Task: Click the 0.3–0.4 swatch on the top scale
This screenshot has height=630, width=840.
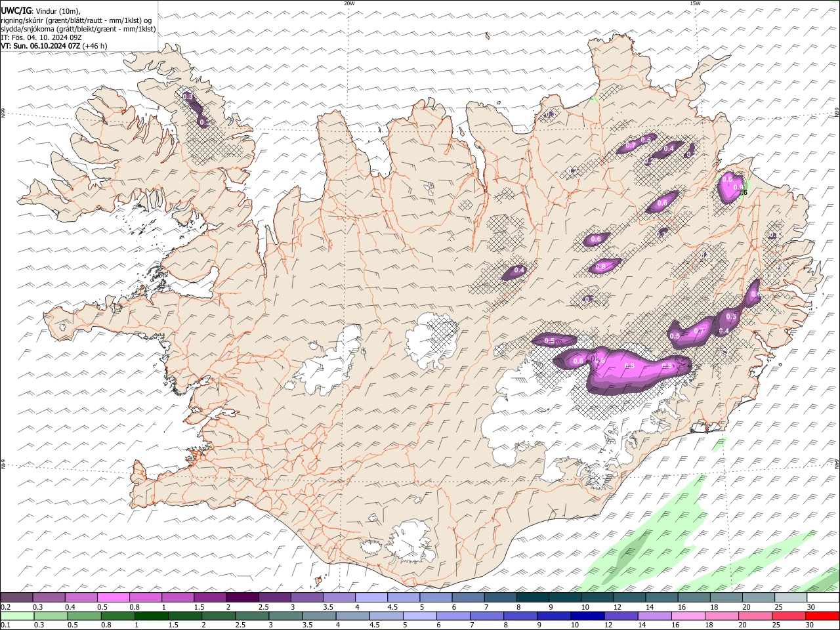Action: [x=49, y=597]
